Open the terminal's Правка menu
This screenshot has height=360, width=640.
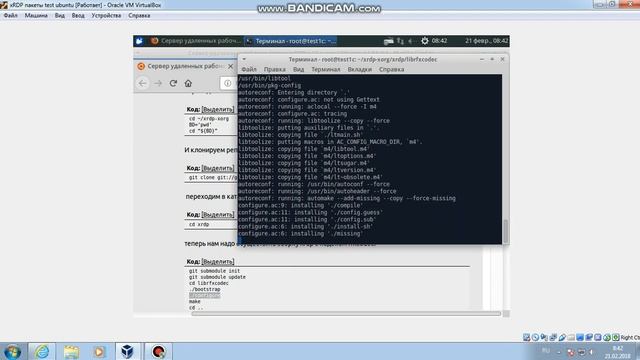274,69
